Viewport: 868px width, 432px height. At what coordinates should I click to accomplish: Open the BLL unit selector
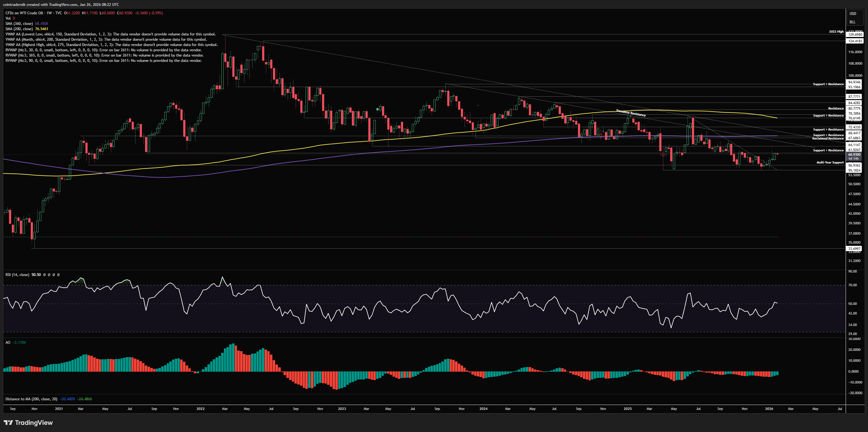coord(852,22)
